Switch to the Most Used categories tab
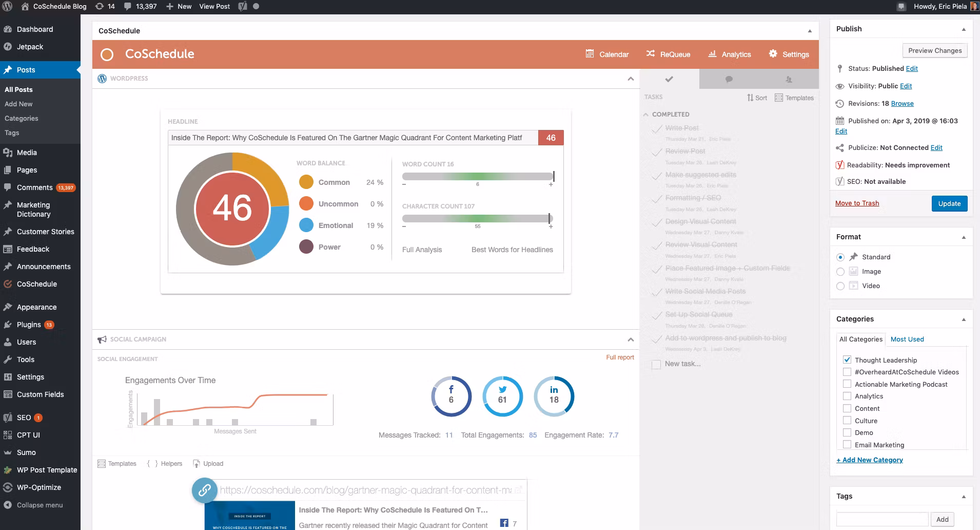 click(906, 339)
